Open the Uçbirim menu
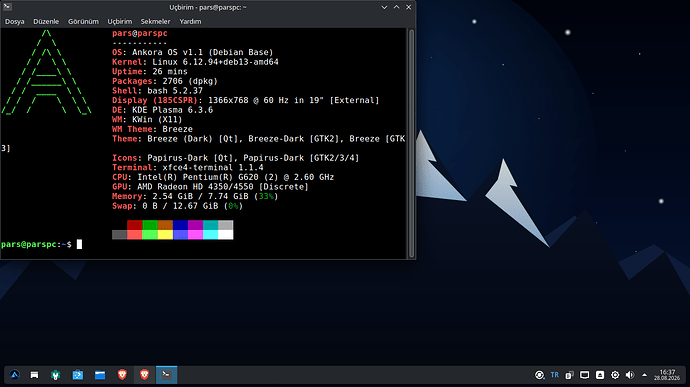Screen dimensions: 690x387 pyautogui.click(x=120, y=21)
